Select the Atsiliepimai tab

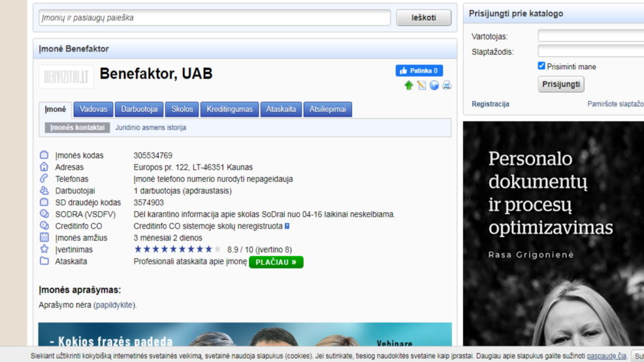[328, 109]
